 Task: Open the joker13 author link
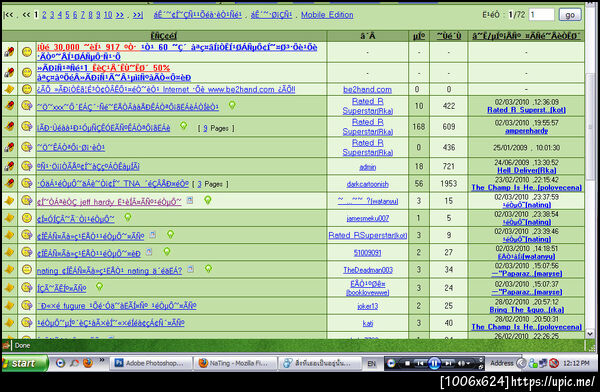367,306
